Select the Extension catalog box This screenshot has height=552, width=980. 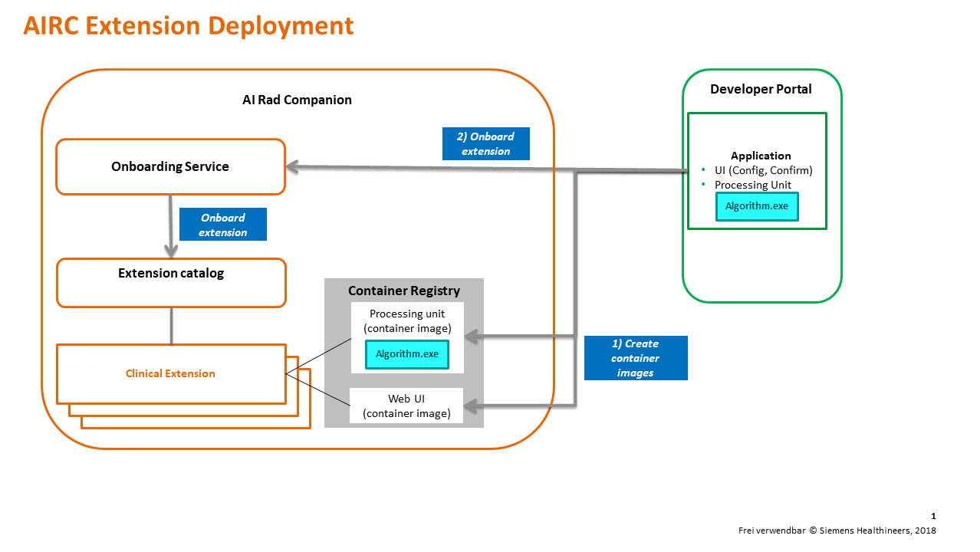(171, 274)
